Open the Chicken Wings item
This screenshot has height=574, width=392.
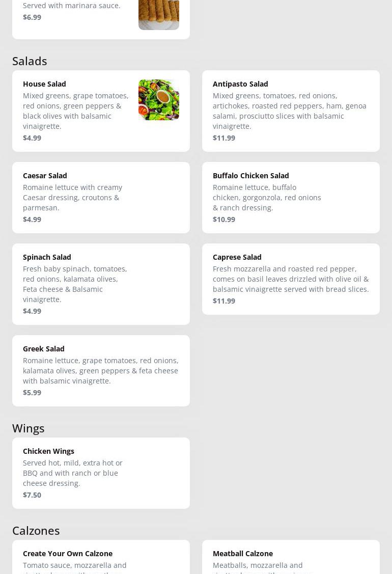pos(101,473)
